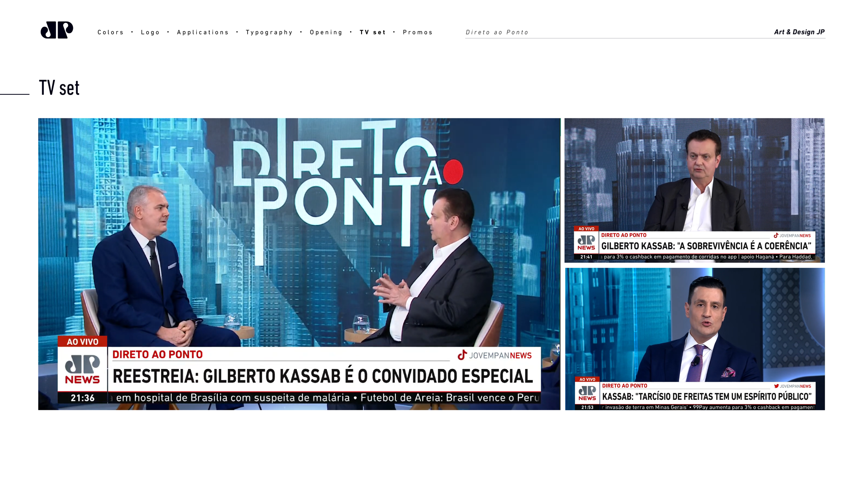Click the JP News logo in main broadcast
Image resolution: width=868 pixels, height=488 pixels.
point(82,369)
